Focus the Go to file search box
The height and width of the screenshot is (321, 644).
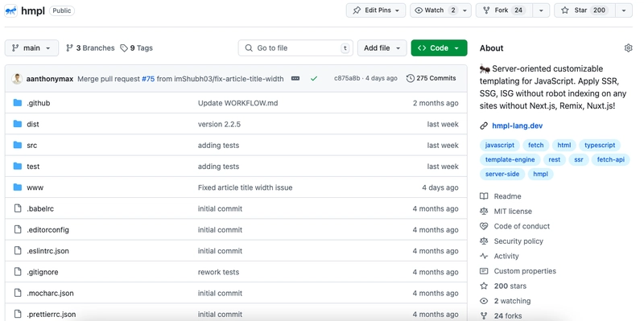[295, 48]
